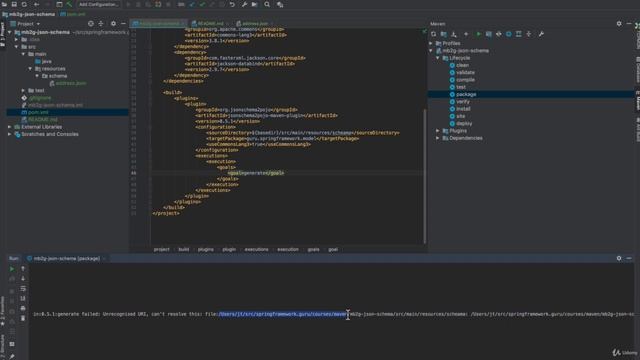Collapse the src folder in Project tree

pyautogui.click(x=16, y=47)
